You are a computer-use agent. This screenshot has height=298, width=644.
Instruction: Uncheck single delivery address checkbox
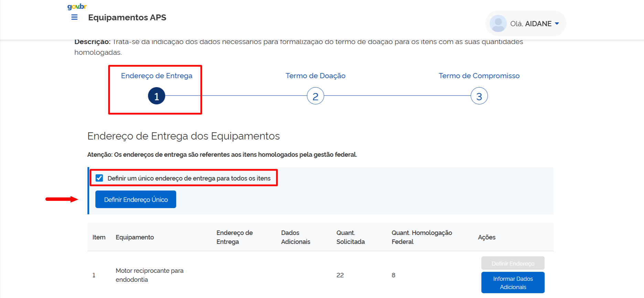coord(99,178)
